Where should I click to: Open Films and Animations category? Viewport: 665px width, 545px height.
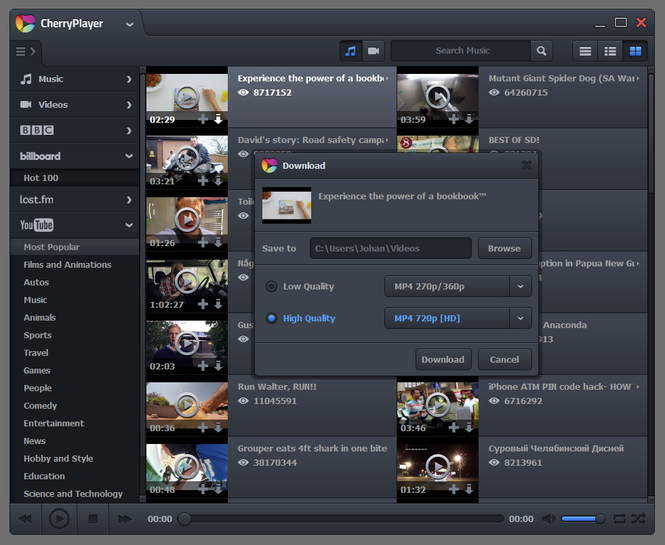pyautogui.click(x=67, y=265)
